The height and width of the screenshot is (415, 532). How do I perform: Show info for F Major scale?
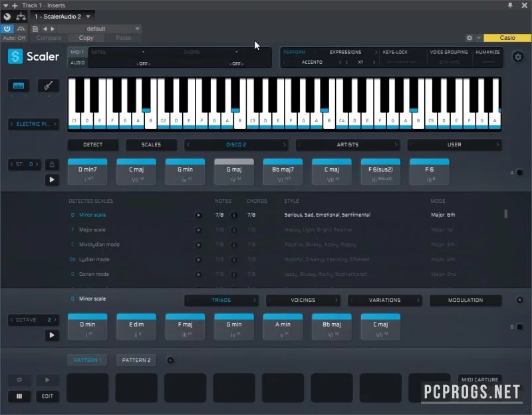tap(234, 230)
